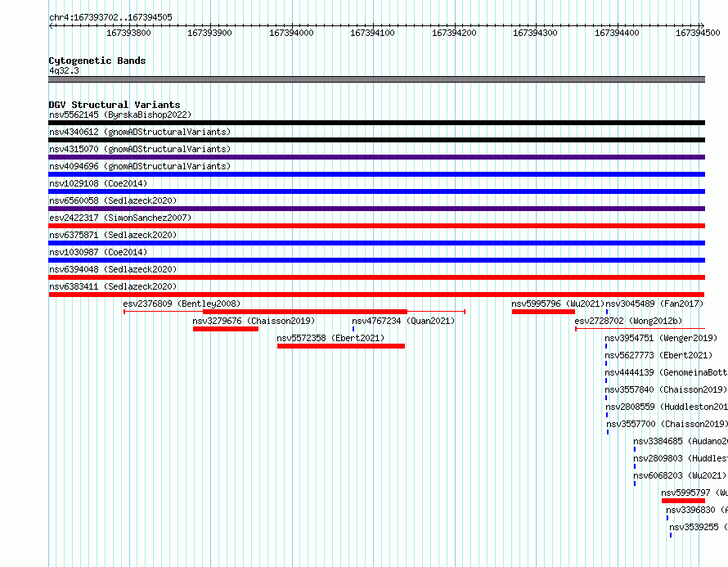The width and height of the screenshot is (728, 567).
Task: Open nsv6383411 (Sedlazeck2020) label
Action: pos(113,286)
